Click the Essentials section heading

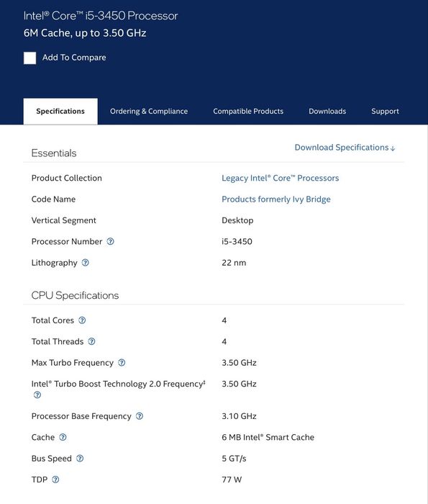[x=54, y=153]
